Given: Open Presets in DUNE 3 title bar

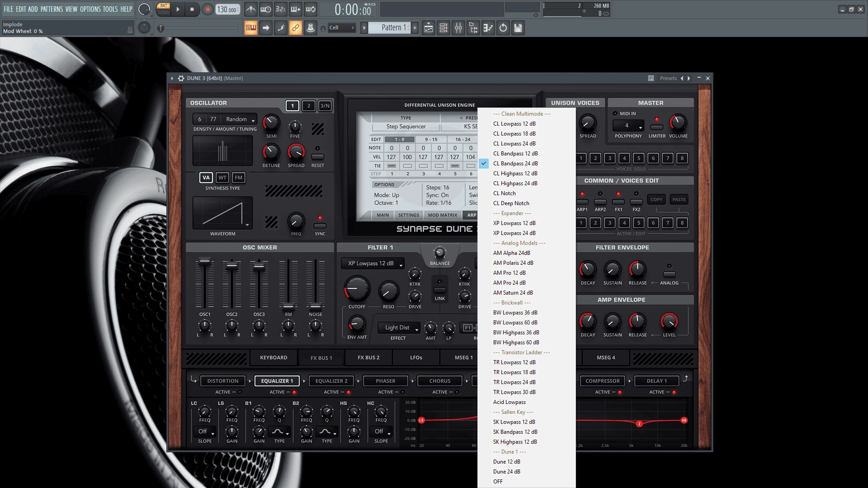Looking at the screenshot, I should pyautogui.click(x=668, y=78).
